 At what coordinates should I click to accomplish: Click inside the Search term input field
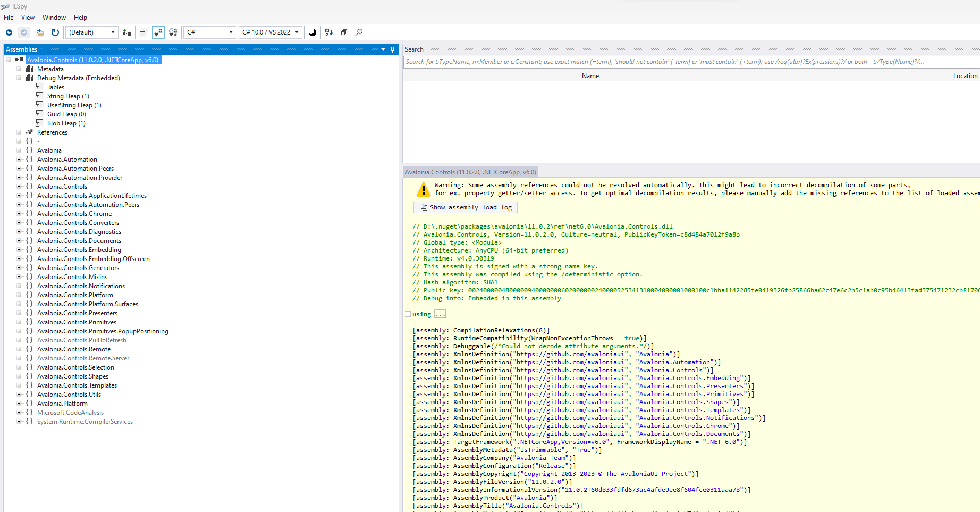[691, 62]
